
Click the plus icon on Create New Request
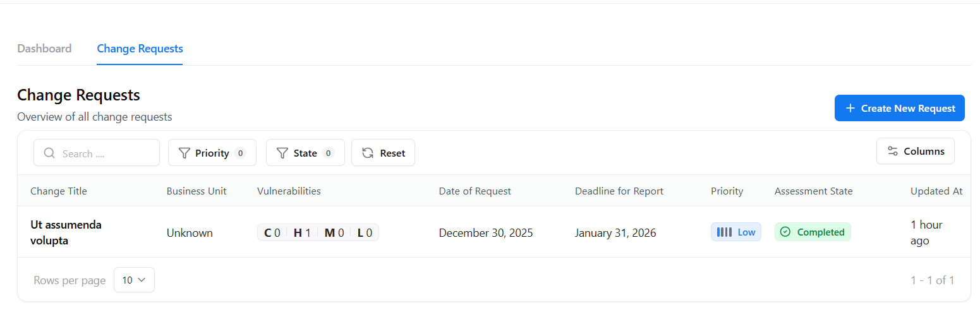coord(850,109)
